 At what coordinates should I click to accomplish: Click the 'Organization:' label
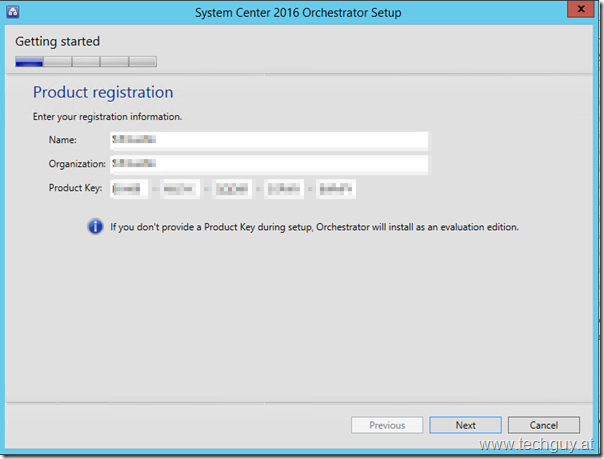(77, 164)
